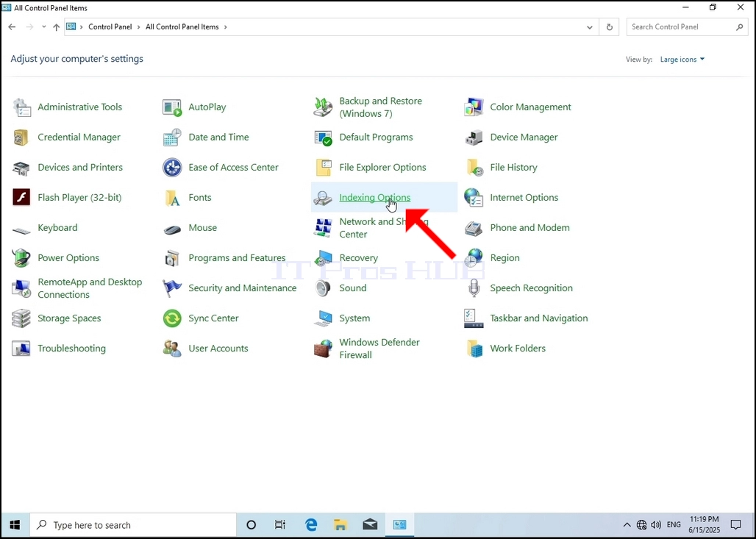Click the Troubleshooting link
This screenshot has width=756, height=539.
pos(72,348)
